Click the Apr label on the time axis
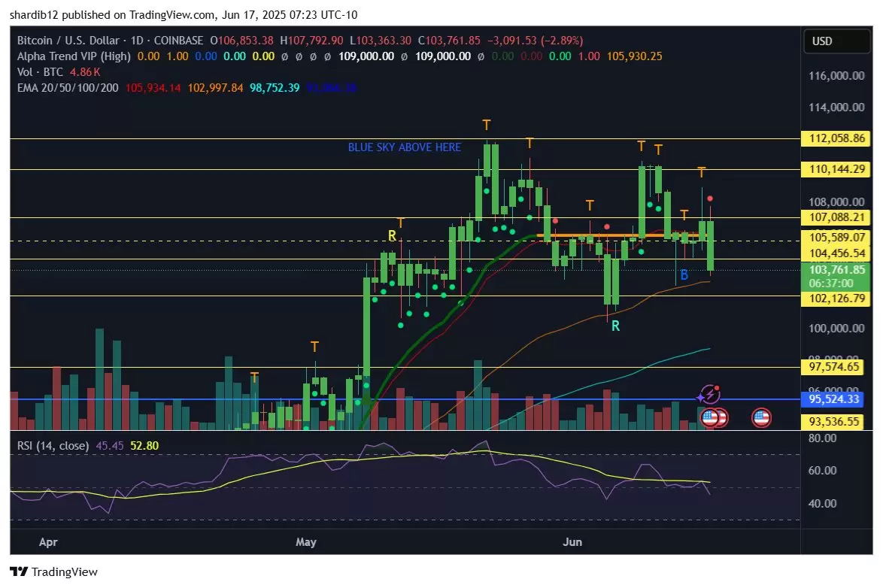The image size is (883, 588). pyautogui.click(x=48, y=542)
